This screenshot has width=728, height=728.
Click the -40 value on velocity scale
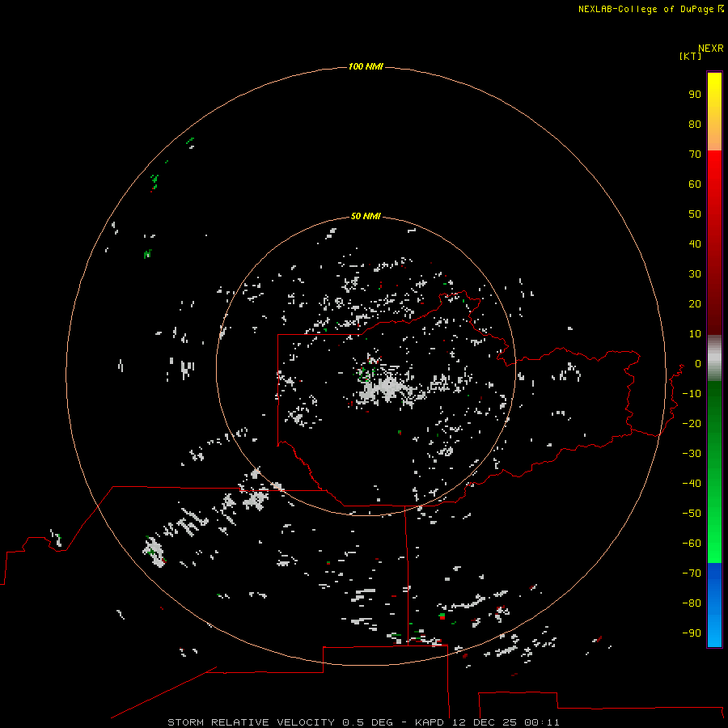692,484
